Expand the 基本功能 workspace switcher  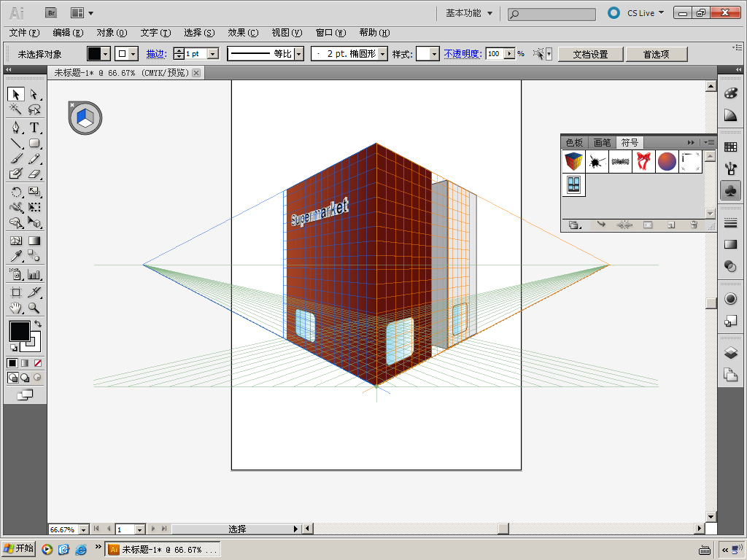click(469, 13)
